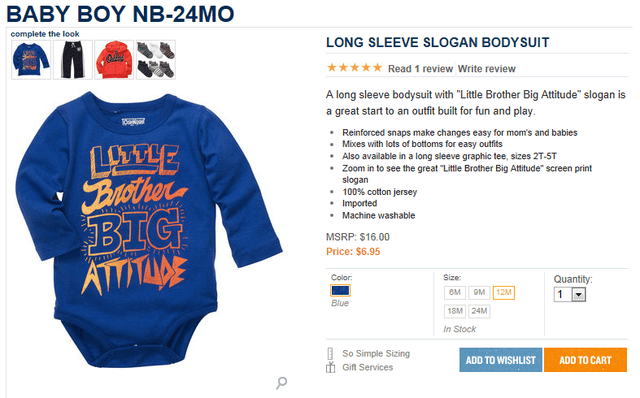640x398 pixels.
Task: Choose size 6M
Action: click(455, 293)
